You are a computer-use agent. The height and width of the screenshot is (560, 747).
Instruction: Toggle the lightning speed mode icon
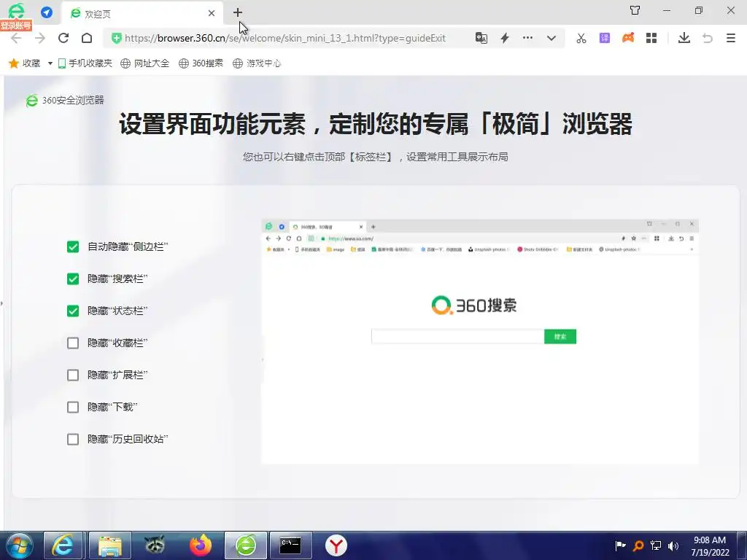tap(505, 38)
